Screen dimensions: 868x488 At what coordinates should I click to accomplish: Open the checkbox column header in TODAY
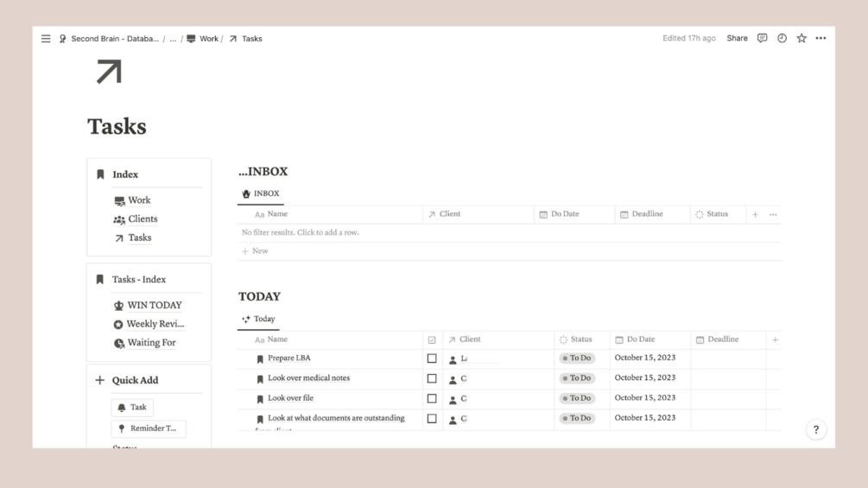point(432,339)
